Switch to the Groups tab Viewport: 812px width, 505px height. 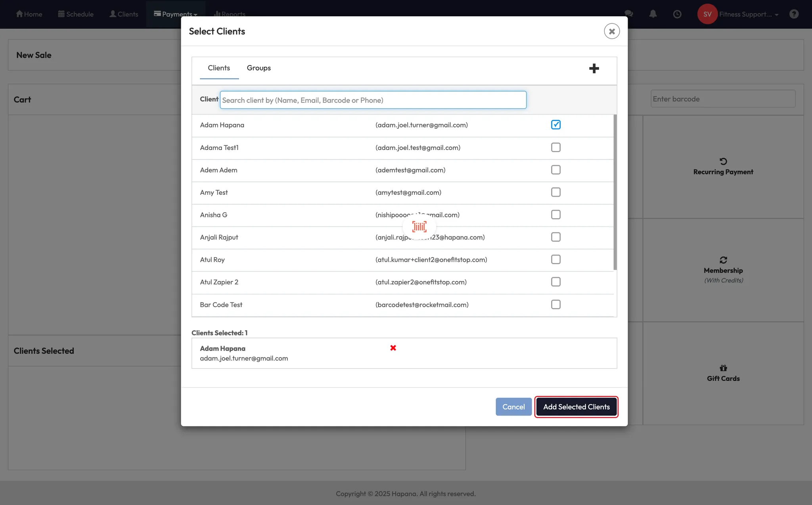tap(259, 68)
